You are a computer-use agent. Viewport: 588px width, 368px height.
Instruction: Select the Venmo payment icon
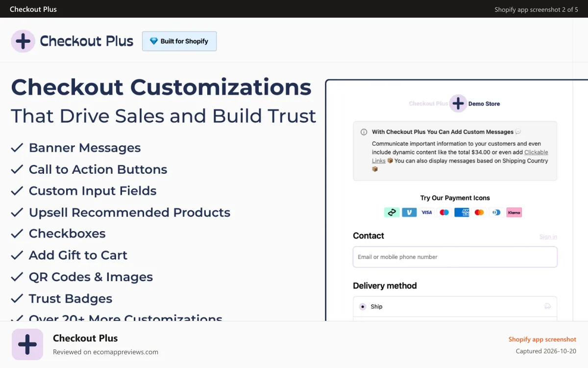pyautogui.click(x=409, y=212)
